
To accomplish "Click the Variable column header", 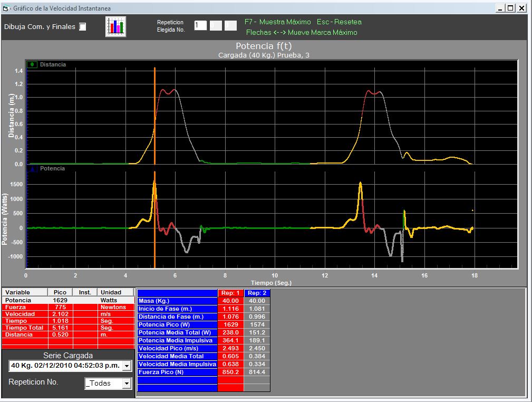I will pos(25,292).
